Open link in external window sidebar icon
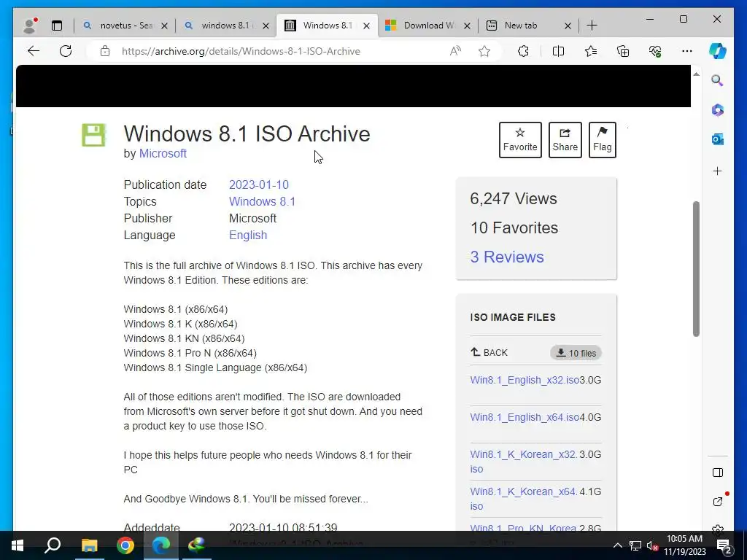The image size is (747, 560). point(718,502)
